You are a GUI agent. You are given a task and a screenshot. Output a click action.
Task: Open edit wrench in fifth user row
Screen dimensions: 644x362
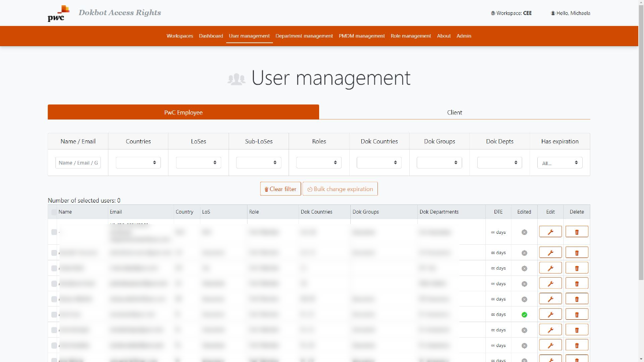click(551, 299)
